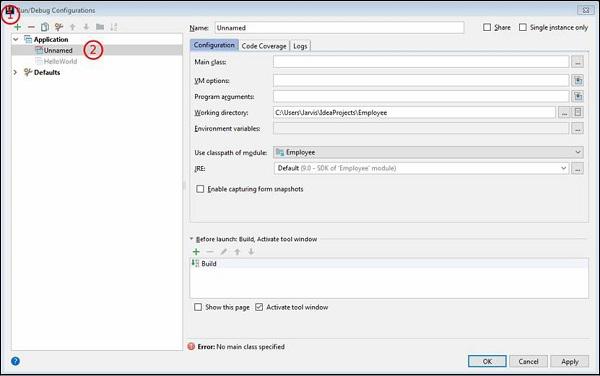Add a before launch task with plus

tap(196, 252)
